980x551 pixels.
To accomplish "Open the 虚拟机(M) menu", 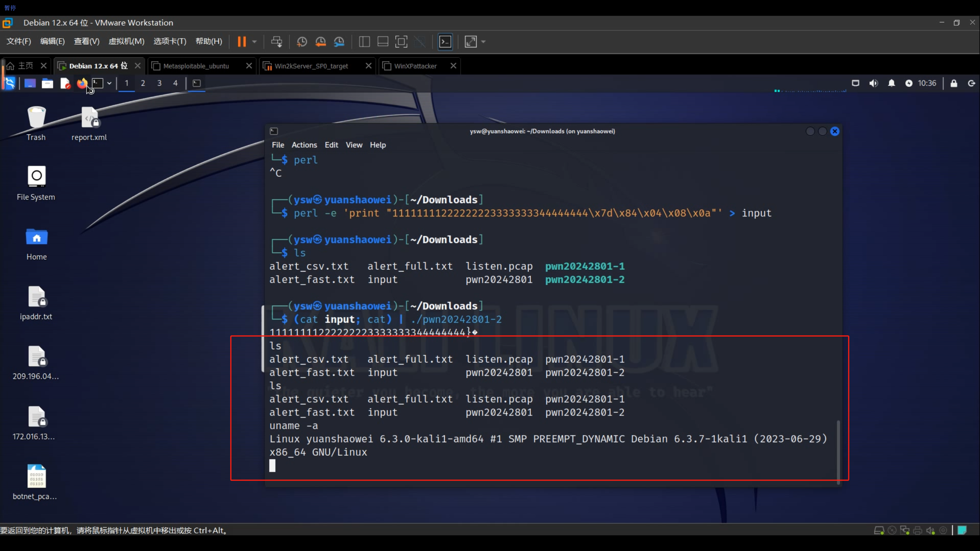I will 126,41.
